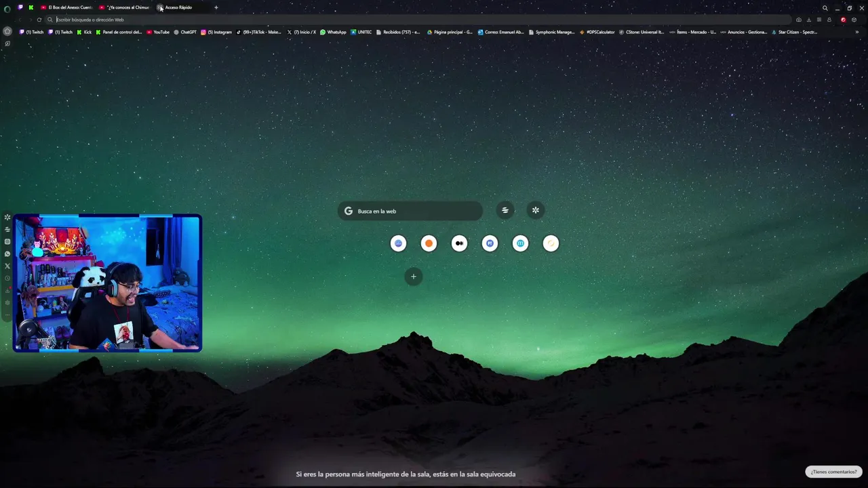The image size is (868, 488).
Task: Open the cyan fifth speed dial tile
Action: pos(520,243)
